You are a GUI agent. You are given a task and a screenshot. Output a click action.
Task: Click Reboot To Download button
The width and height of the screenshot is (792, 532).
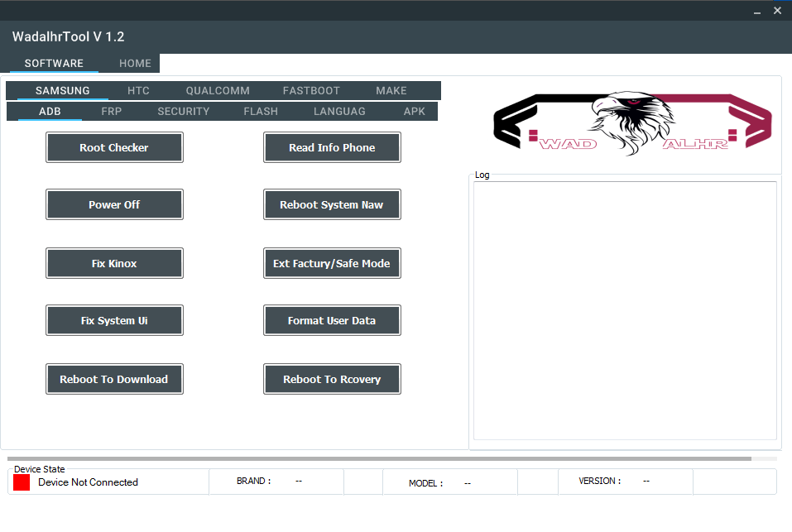pos(114,380)
